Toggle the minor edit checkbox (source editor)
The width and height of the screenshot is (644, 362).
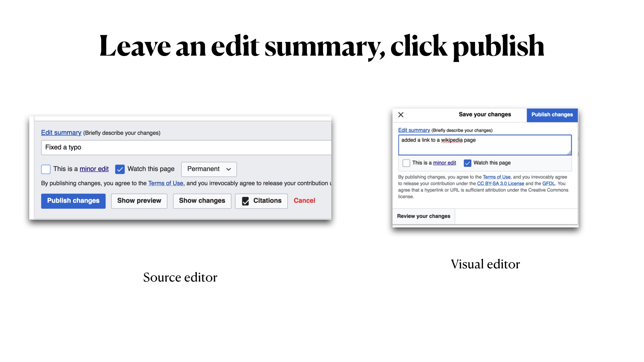click(46, 169)
